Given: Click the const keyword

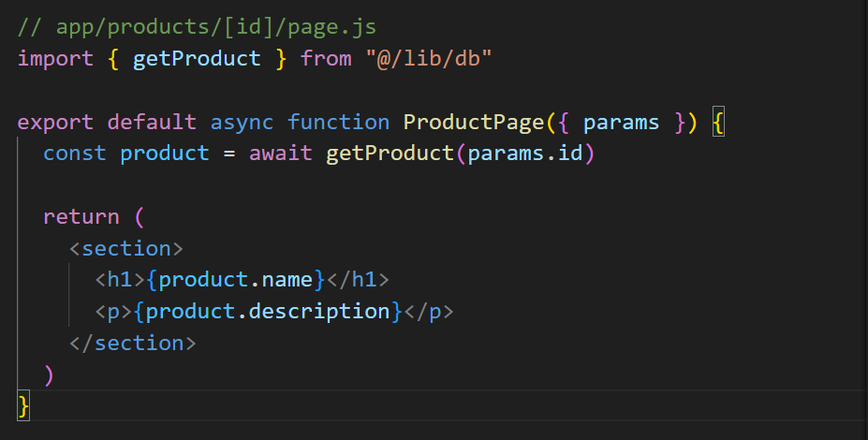Looking at the screenshot, I should [x=75, y=154].
